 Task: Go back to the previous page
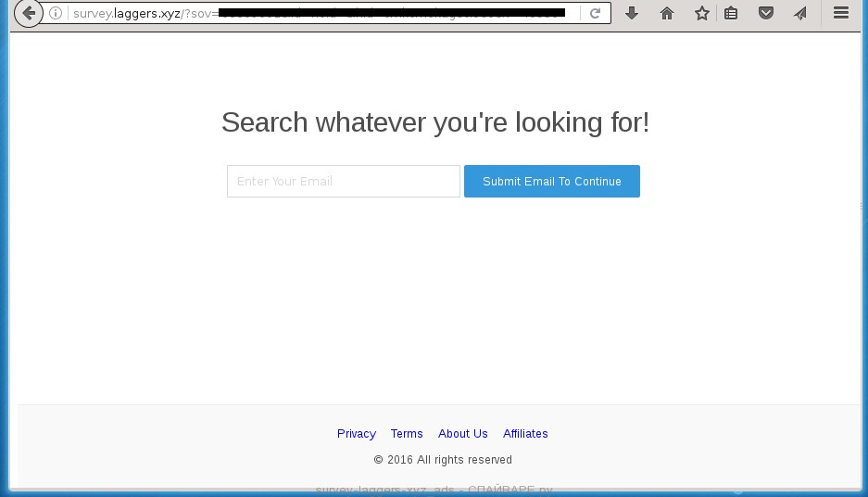tap(29, 14)
